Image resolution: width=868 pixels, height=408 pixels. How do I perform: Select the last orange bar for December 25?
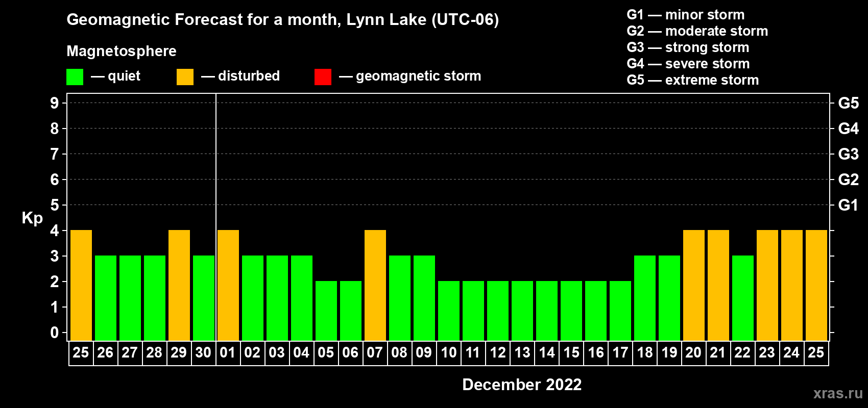point(816,286)
